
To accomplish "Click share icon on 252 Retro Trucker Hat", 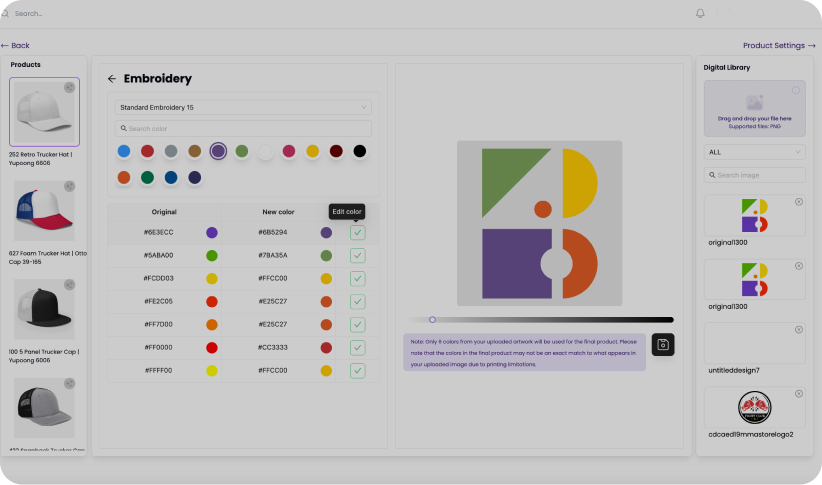I will (x=69, y=88).
